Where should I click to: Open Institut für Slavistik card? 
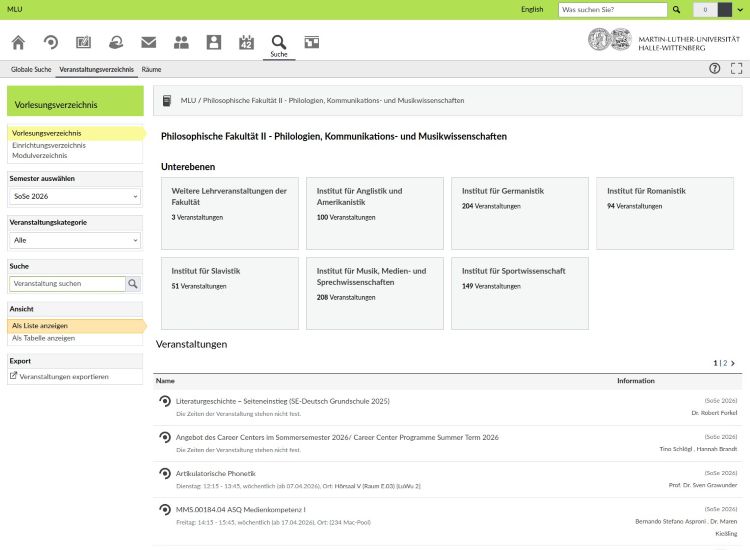point(230,293)
